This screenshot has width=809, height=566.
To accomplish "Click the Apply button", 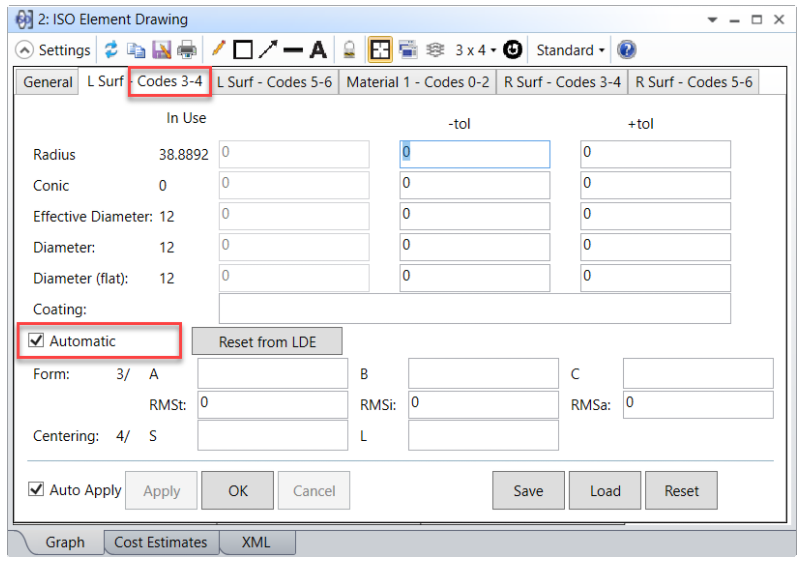I will (x=161, y=490).
